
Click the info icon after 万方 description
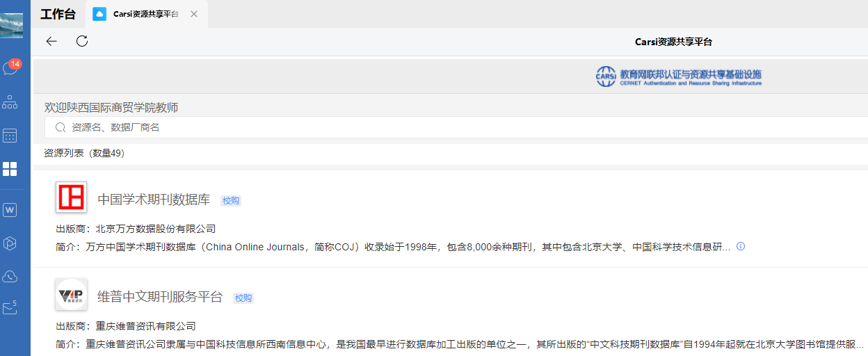pos(741,246)
